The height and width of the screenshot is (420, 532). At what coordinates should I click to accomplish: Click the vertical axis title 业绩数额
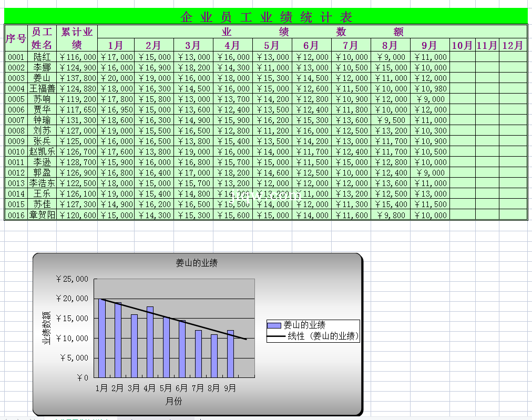click(x=46, y=328)
